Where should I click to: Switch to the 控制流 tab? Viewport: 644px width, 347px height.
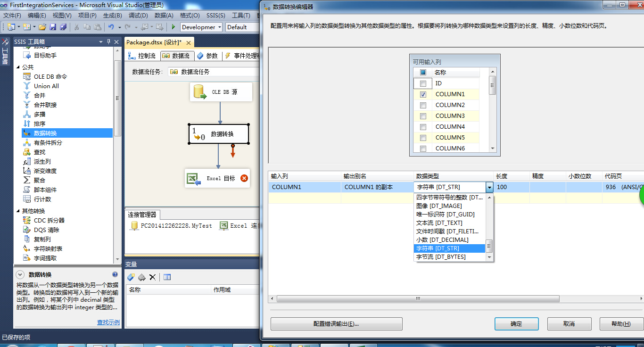[143, 56]
